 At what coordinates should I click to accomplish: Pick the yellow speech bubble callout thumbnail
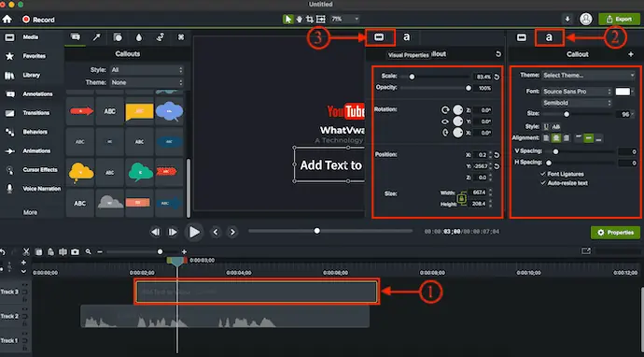[140, 111]
